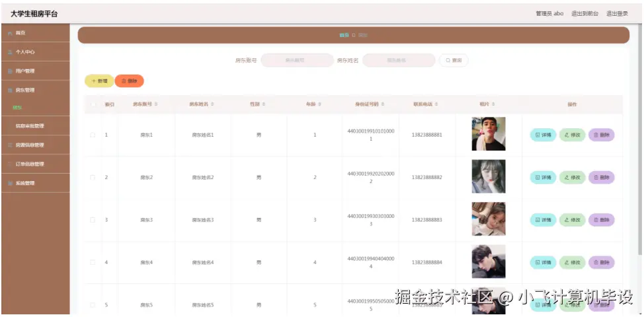Click 修改 for row 房东3

click(x=572, y=220)
